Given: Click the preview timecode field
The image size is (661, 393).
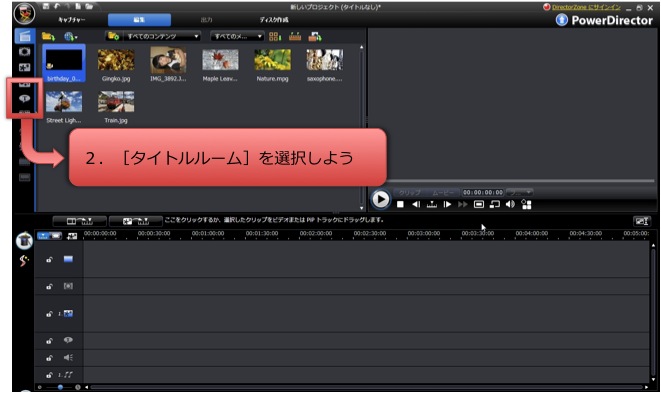Looking at the screenshot, I should coord(483,192).
